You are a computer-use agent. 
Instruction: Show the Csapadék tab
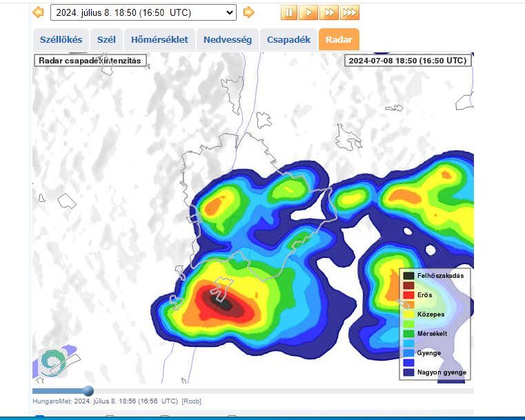tap(288, 40)
